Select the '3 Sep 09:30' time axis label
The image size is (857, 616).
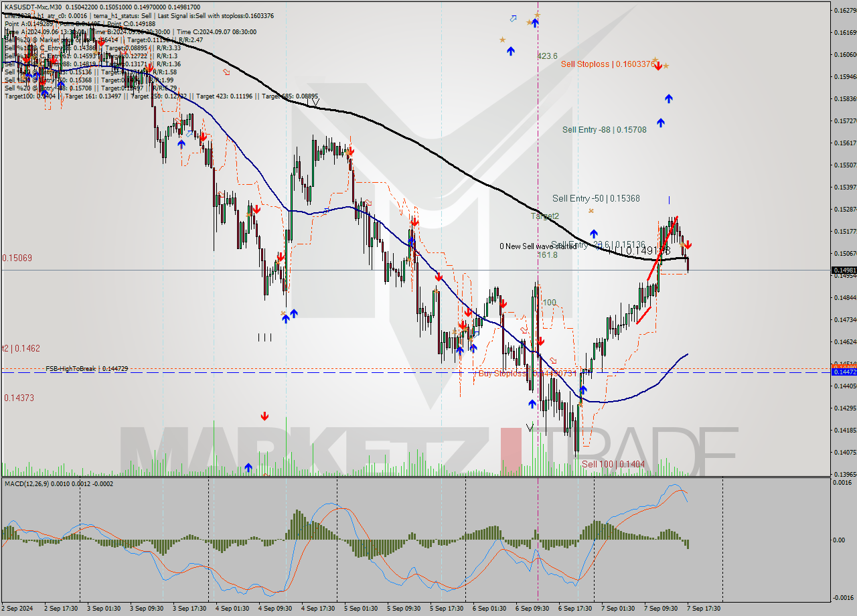point(147,609)
